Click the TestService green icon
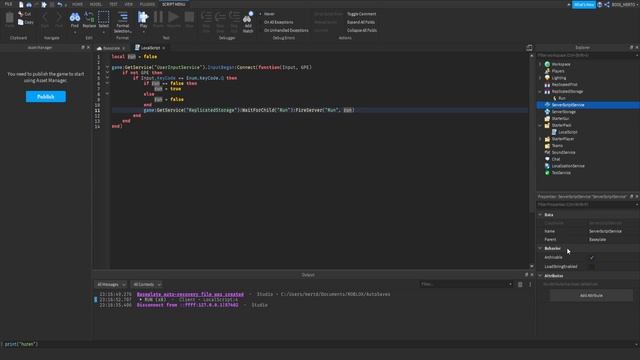Image resolution: width=640 pixels, height=360 pixels. pos(547,173)
